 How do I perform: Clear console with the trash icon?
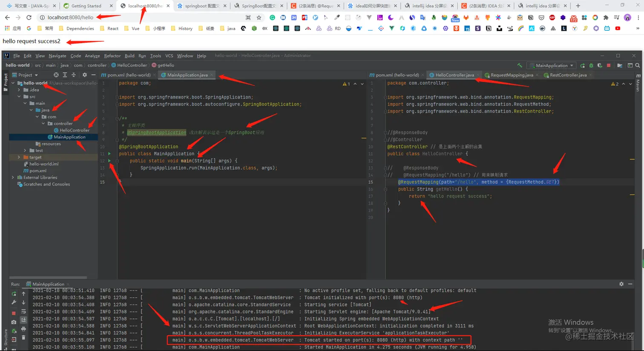click(23, 338)
